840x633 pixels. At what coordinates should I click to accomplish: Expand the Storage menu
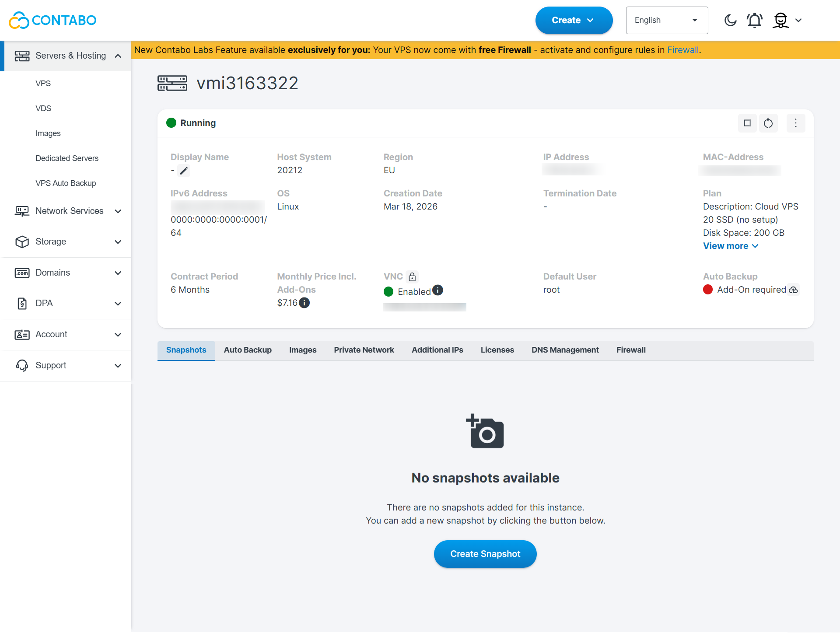(118, 242)
